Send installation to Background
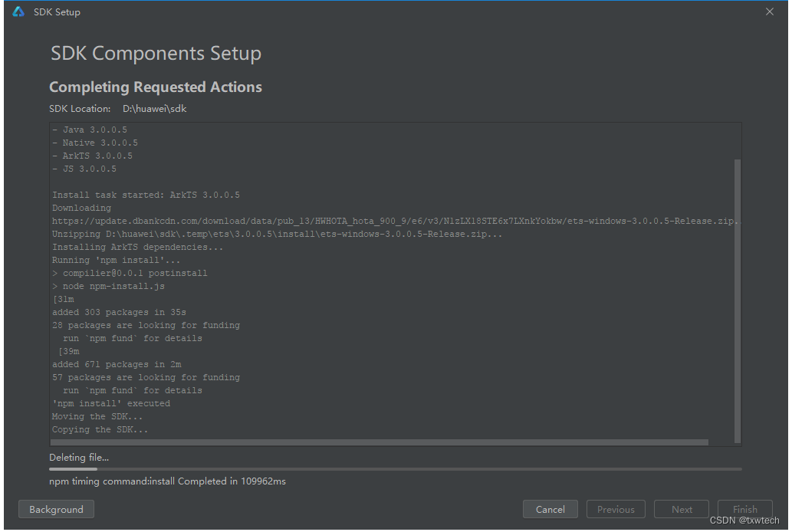 point(56,509)
